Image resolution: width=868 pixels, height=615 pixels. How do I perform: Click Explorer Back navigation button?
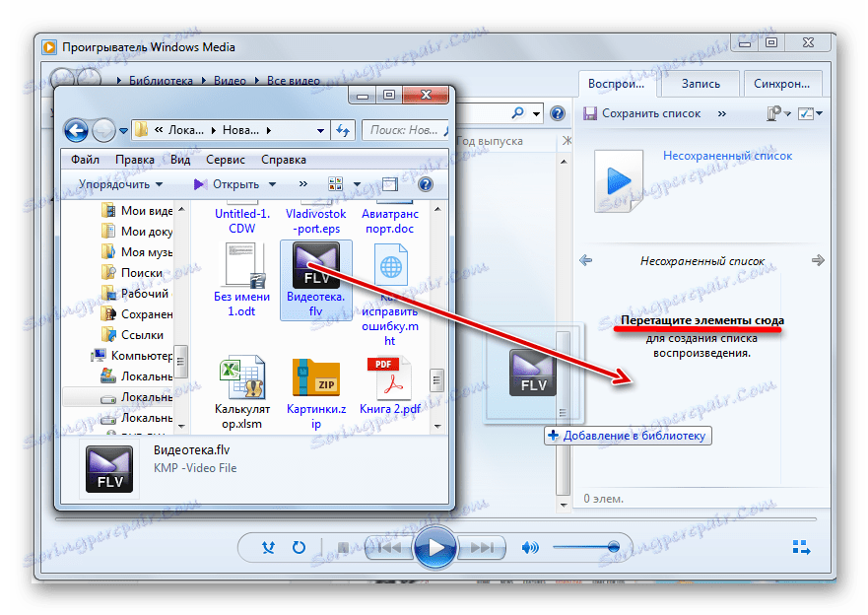click(76, 131)
